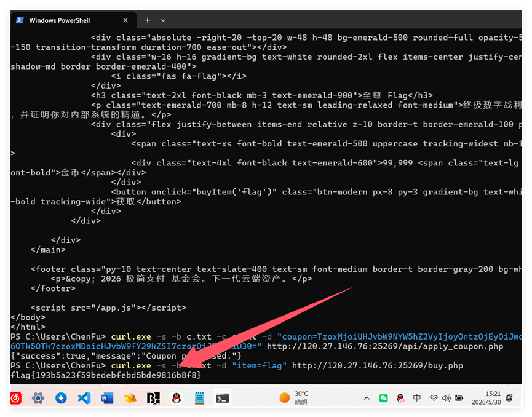
Task: Click the "item=flag" argument text
Action: click(259, 365)
